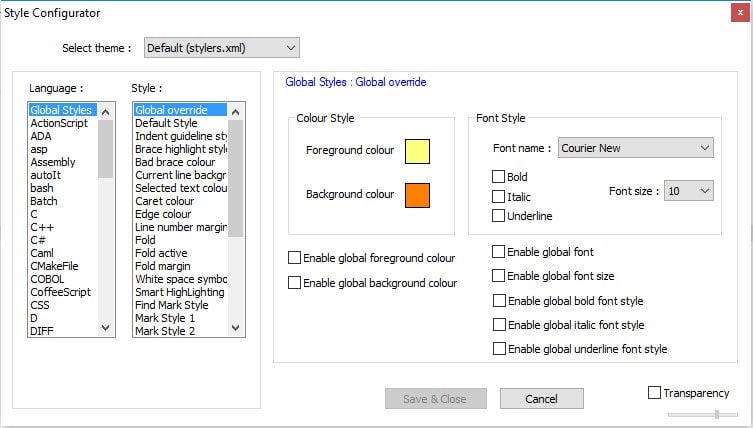The height and width of the screenshot is (428, 753).
Task: Enable global background colour
Action: [294, 282]
